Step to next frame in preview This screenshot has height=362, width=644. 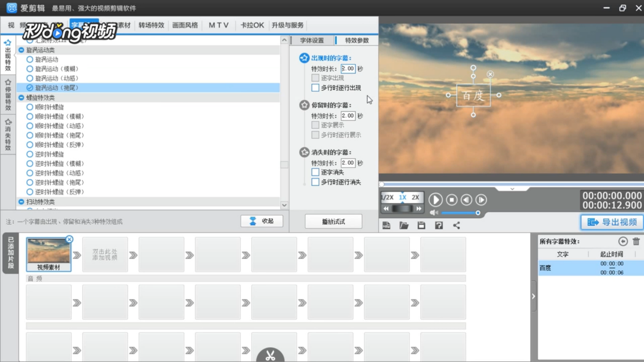pos(481,200)
